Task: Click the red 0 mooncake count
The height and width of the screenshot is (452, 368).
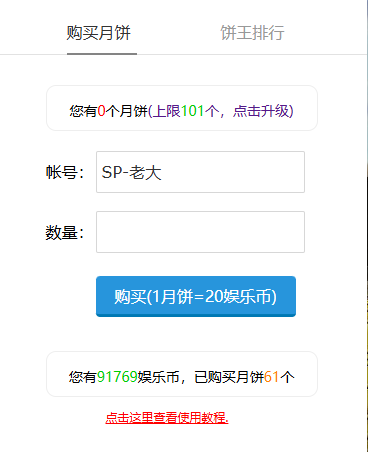Action: 101,111
